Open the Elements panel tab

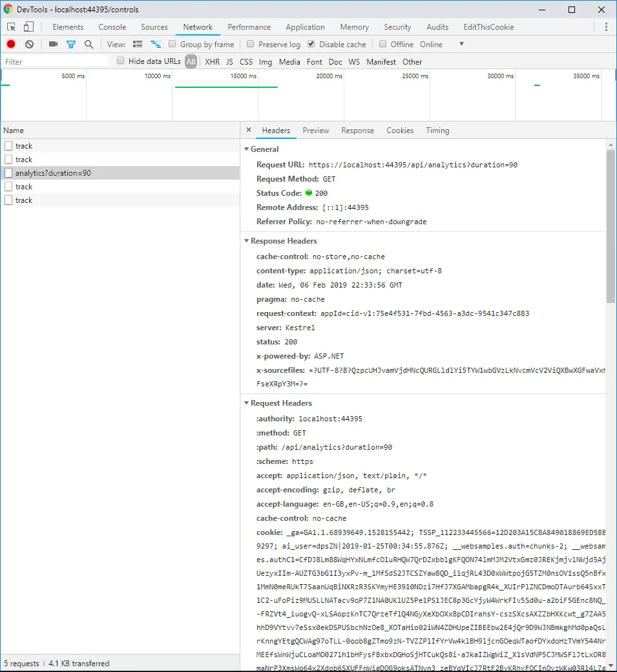pos(68,27)
